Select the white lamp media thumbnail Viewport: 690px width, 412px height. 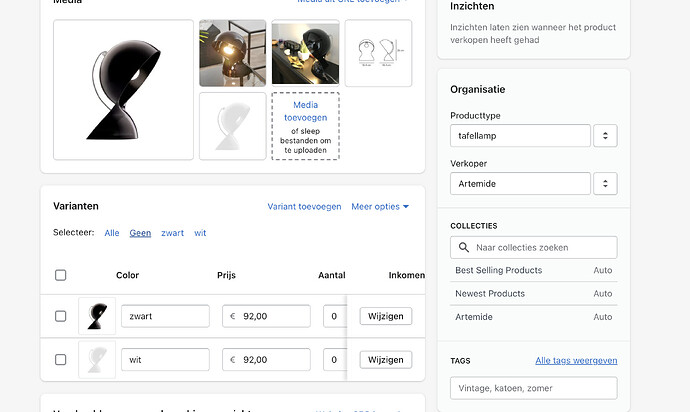point(232,126)
